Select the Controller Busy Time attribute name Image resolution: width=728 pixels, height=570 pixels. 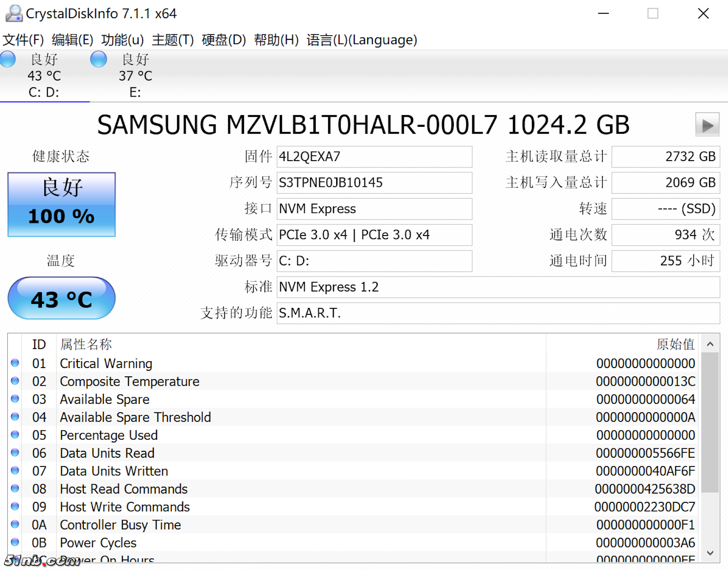coord(120,525)
